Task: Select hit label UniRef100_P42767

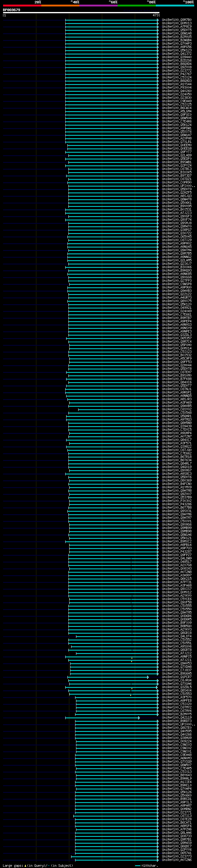Action: [177, 74]
